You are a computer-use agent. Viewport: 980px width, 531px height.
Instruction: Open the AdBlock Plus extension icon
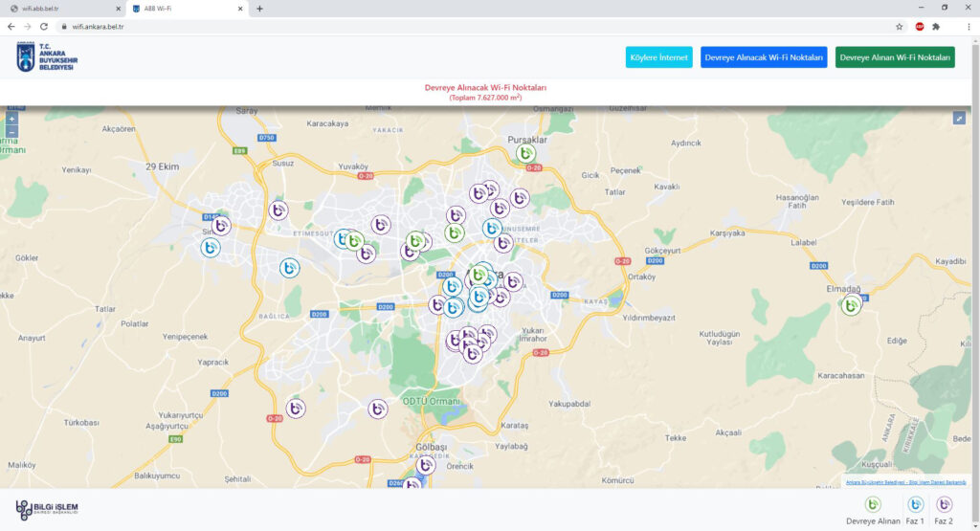click(x=920, y=27)
